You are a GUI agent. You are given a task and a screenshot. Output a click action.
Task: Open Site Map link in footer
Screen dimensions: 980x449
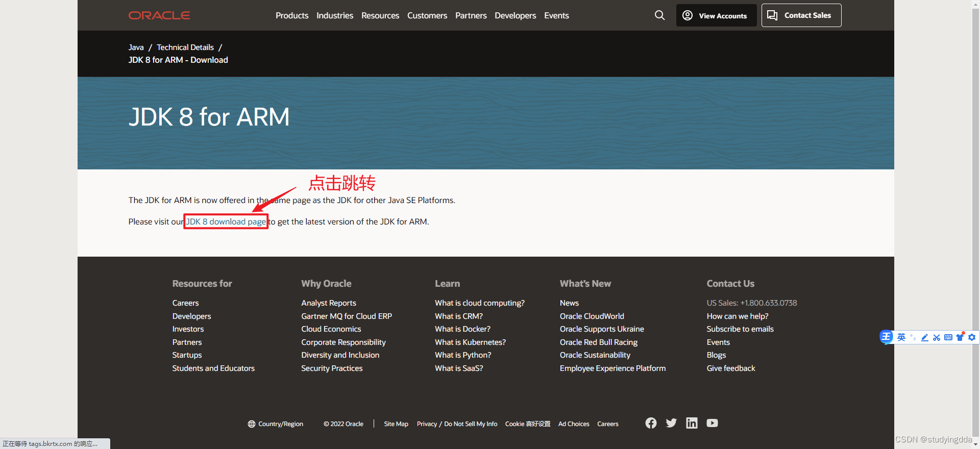[x=396, y=424]
